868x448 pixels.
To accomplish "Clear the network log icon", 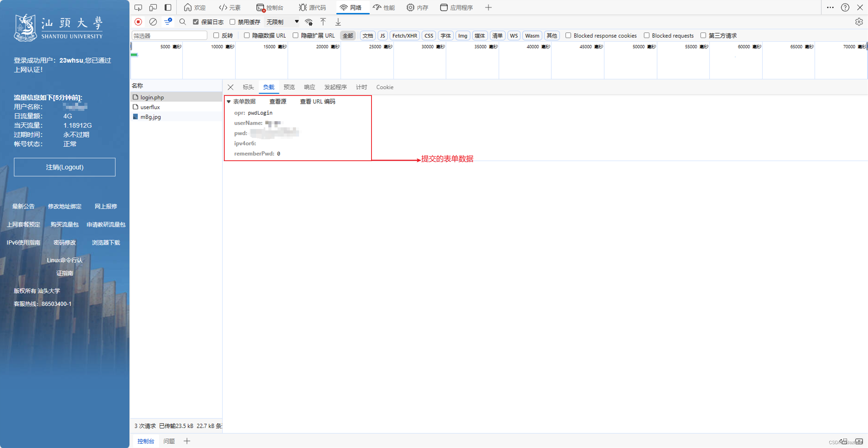I will (x=153, y=22).
